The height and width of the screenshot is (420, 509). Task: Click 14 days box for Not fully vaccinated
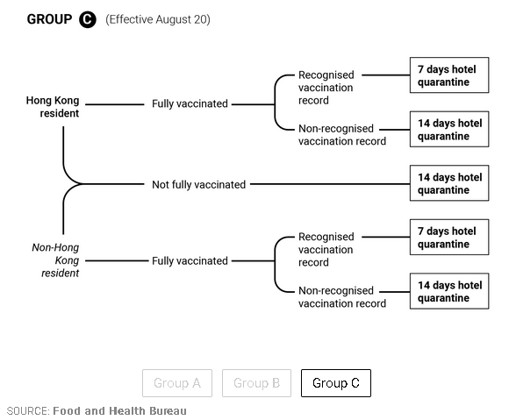(449, 183)
